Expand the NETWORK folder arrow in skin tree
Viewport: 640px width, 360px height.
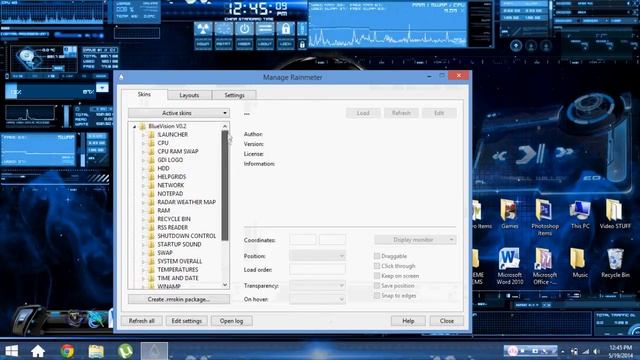[143, 185]
